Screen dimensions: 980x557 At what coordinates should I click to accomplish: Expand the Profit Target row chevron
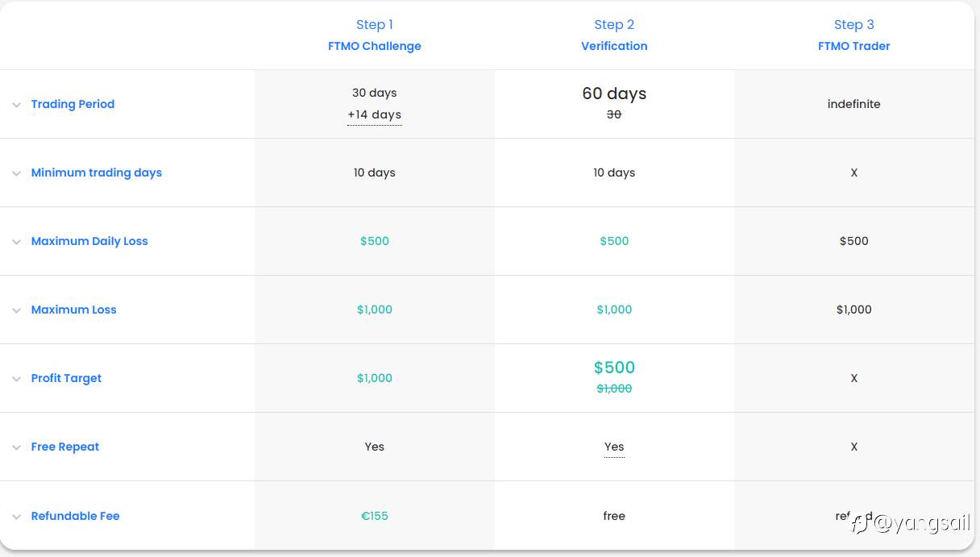(16, 379)
